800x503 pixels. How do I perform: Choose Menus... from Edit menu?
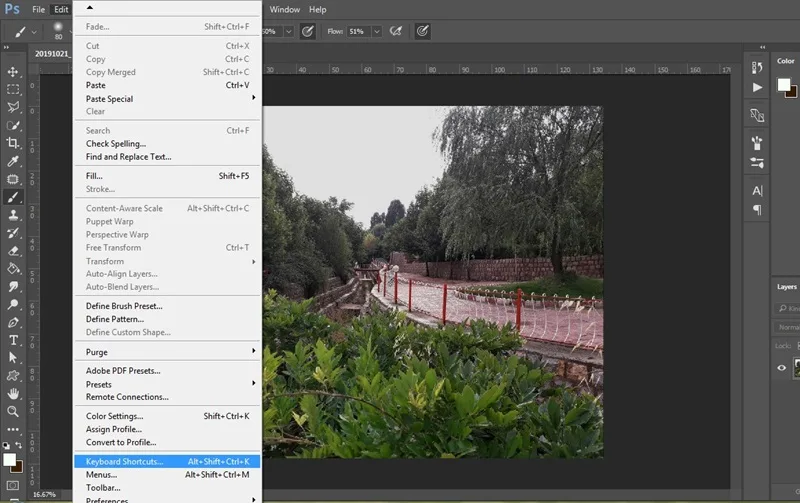coord(167,474)
